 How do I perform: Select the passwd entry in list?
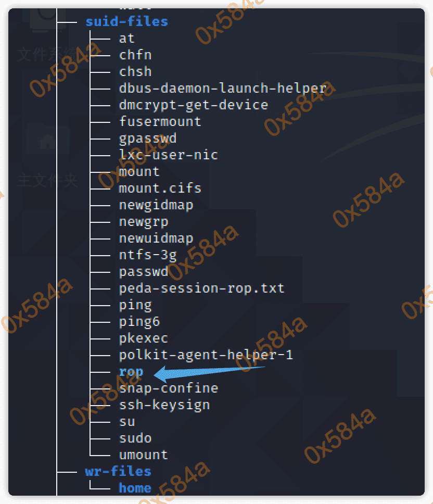tap(143, 272)
